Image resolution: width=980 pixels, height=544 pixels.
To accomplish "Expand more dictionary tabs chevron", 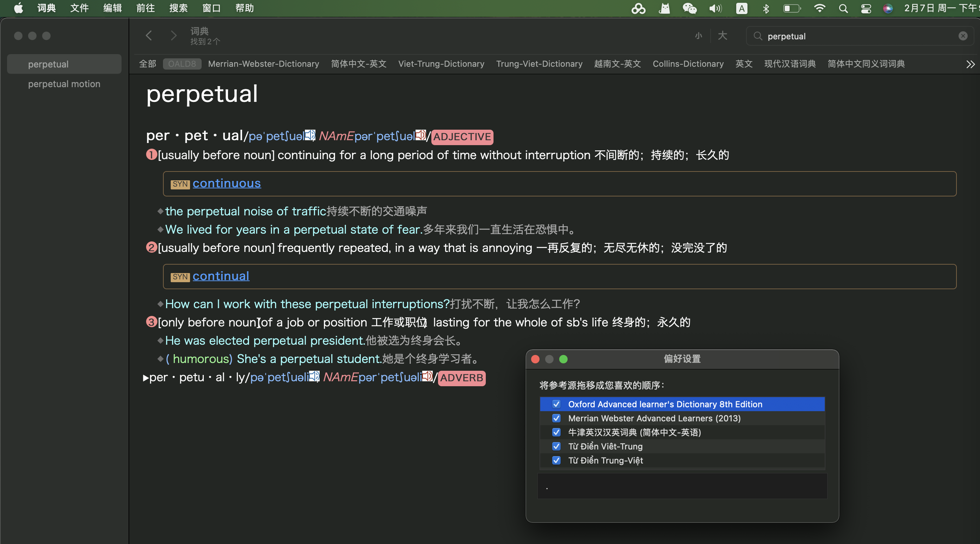I will point(970,64).
